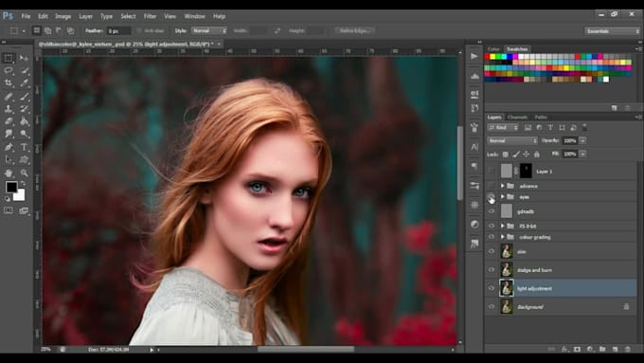
Task: Select the Quick Selection tool
Action: (x=25, y=71)
